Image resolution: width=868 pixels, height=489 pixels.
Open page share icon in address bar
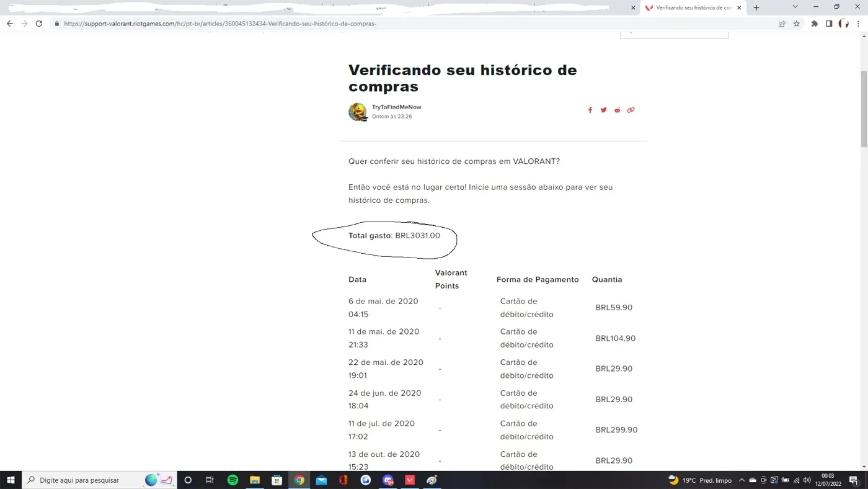click(782, 24)
